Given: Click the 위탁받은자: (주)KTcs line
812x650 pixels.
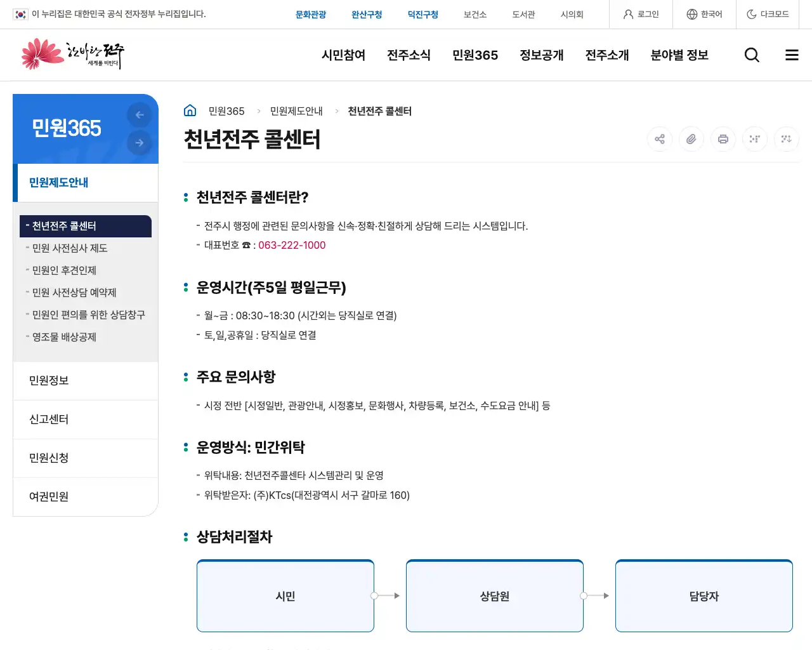Looking at the screenshot, I should 307,495.
